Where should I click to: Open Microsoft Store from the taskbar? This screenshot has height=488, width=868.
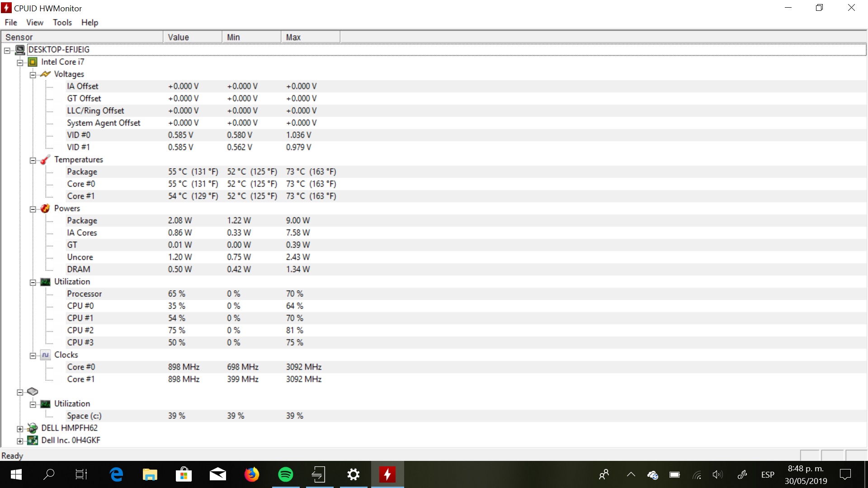(184, 474)
